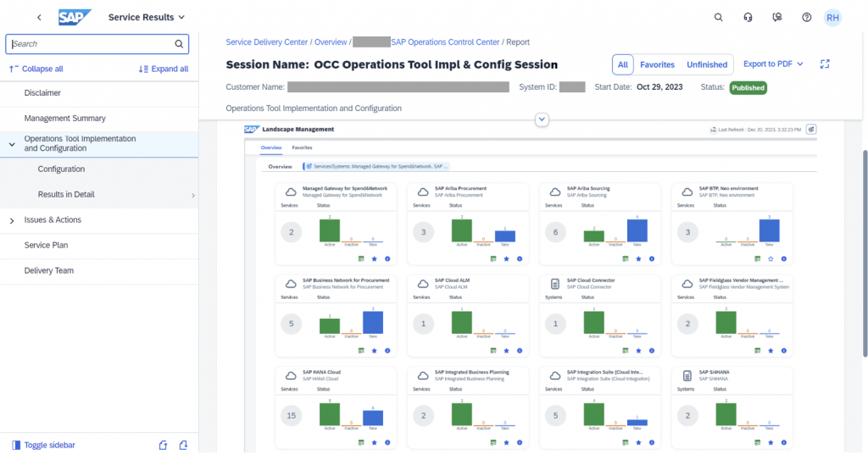Click the favorite star on SAP HANA Cloud card
868x466 pixels.
pos(374,443)
